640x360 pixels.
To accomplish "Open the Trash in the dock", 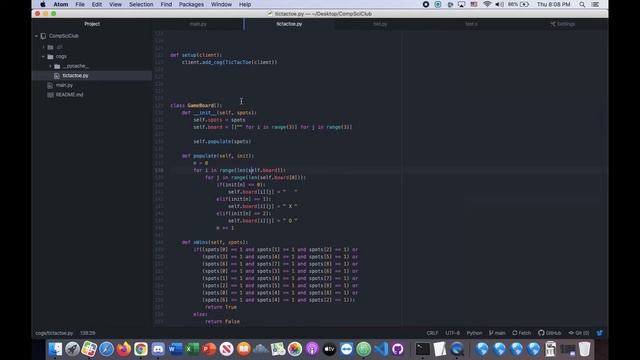I will click(584, 349).
